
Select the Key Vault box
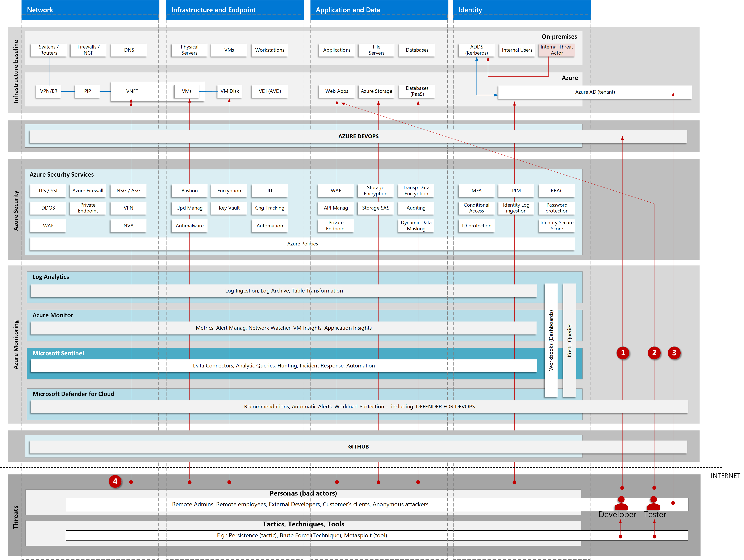point(229,208)
